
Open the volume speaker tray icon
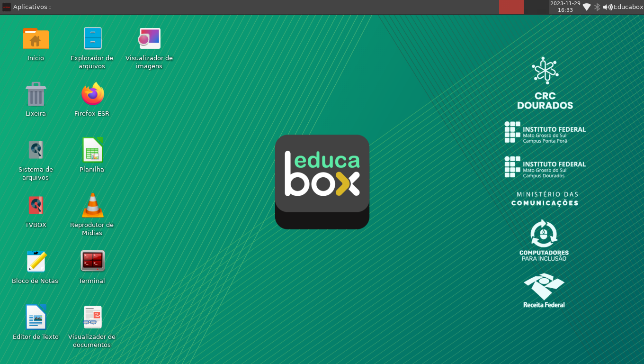608,7
